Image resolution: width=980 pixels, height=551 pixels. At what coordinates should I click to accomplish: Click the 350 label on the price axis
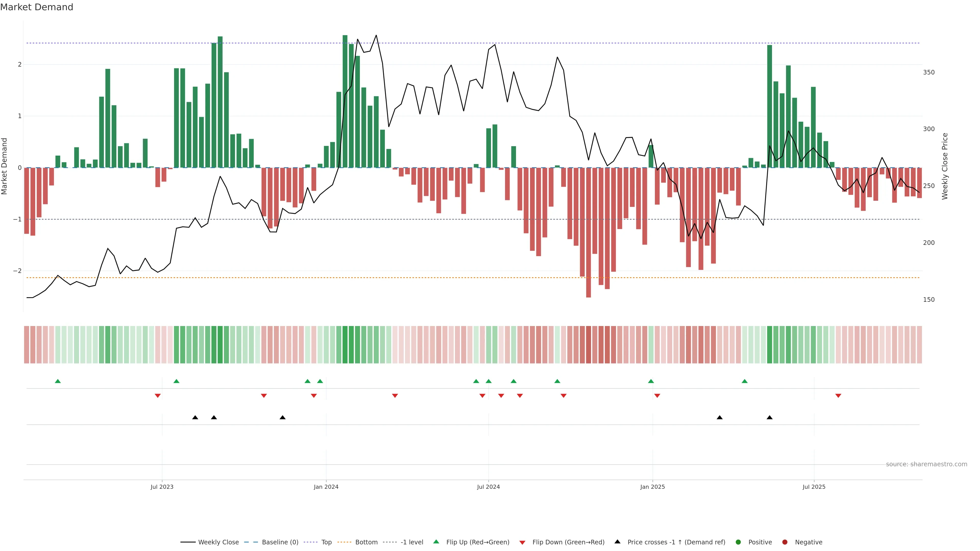(929, 72)
